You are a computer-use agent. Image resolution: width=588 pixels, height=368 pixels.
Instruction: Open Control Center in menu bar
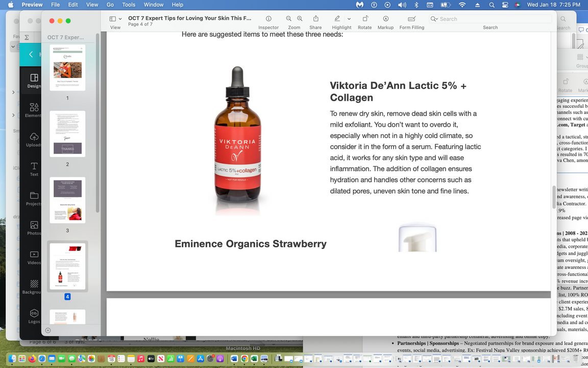tap(505, 5)
